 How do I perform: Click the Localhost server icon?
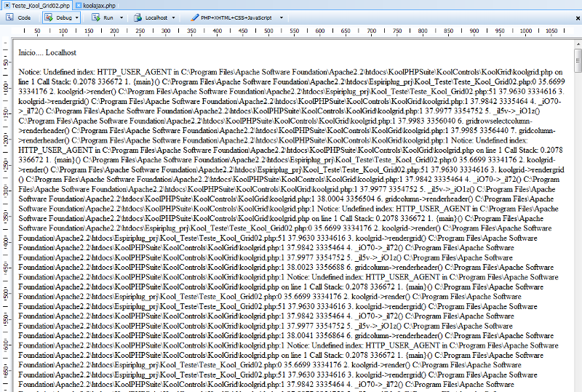(137, 17)
